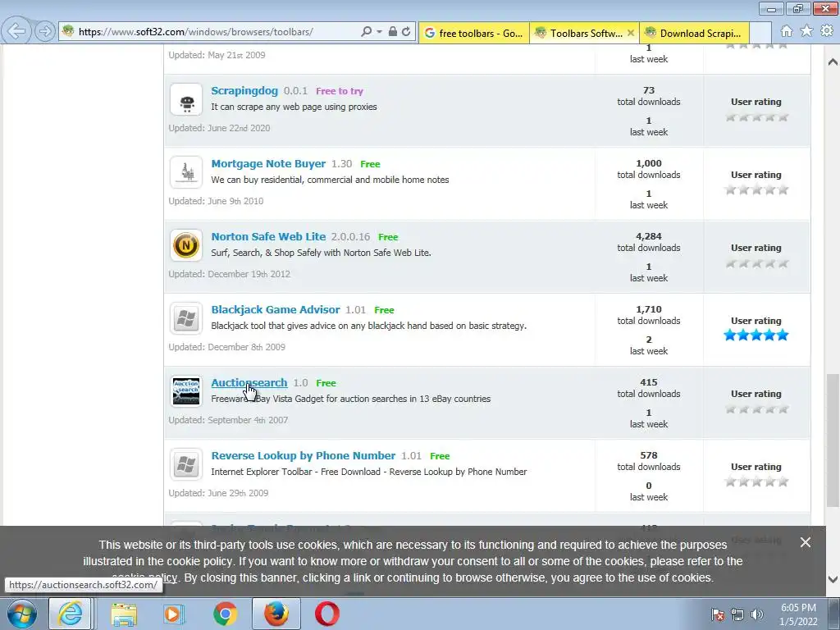Open the Norton Safe Web Lite link
Image resolution: width=840 pixels, height=630 pixels.
pos(268,236)
